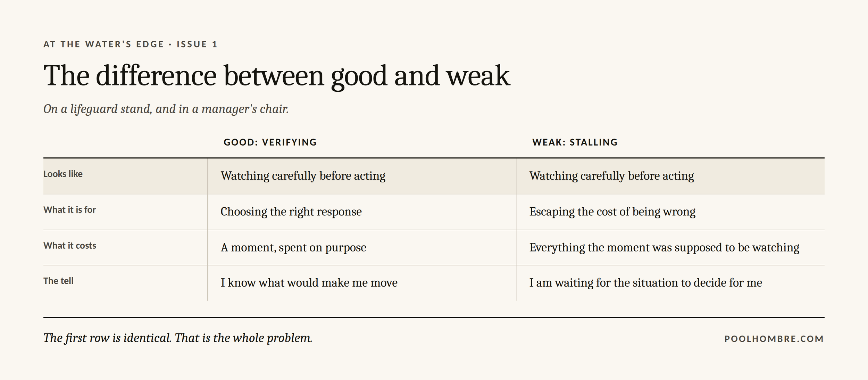Click 'A moment, spent on purpose' cell
The width and height of the screenshot is (868, 380).
[x=293, y=248]
